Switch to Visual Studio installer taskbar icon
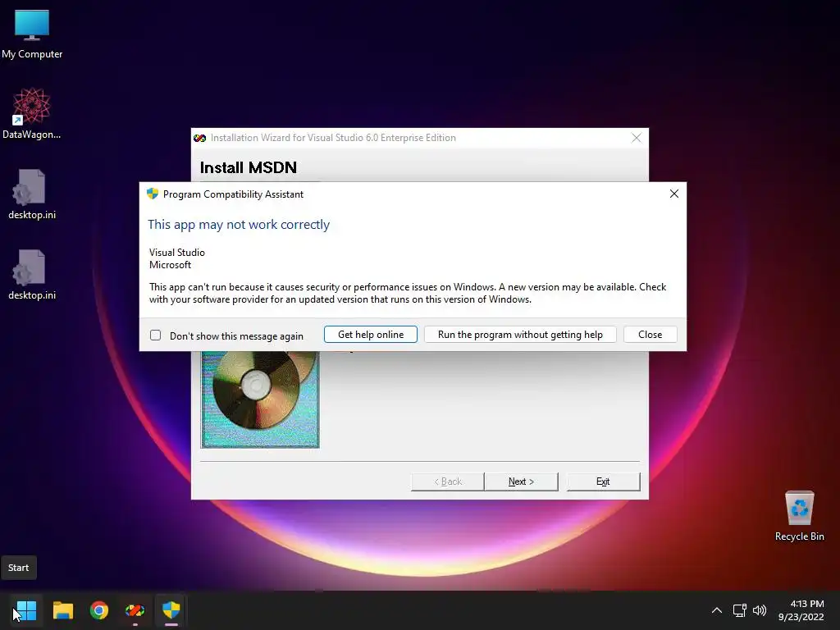 pyautogui.click(x=135, y=610)
